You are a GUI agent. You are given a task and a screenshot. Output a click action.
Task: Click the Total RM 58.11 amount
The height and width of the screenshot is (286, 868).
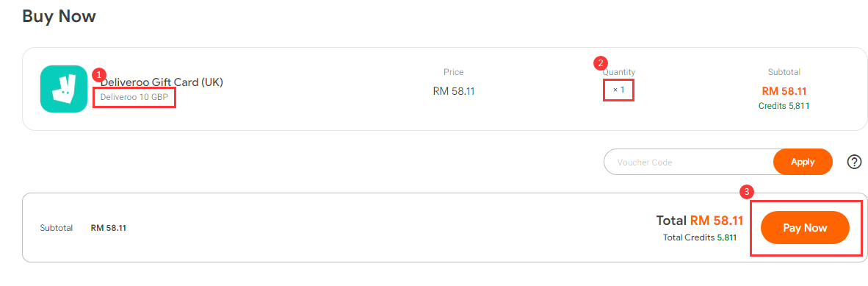[700, 221]
